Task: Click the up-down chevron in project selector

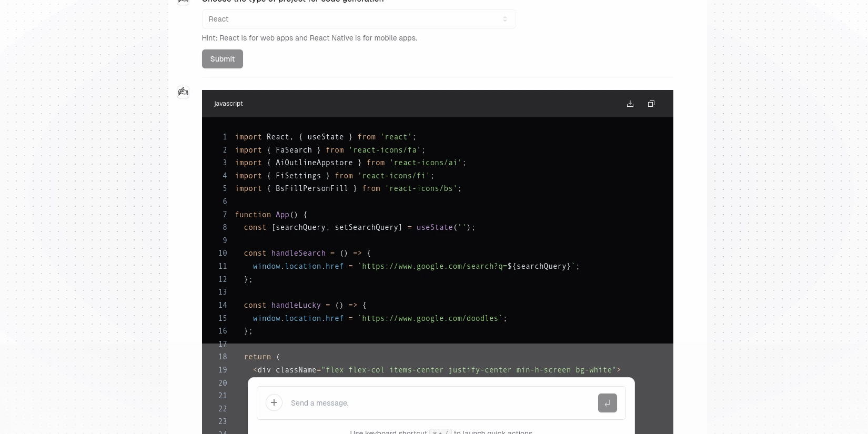Action: (x=504, y=19)
